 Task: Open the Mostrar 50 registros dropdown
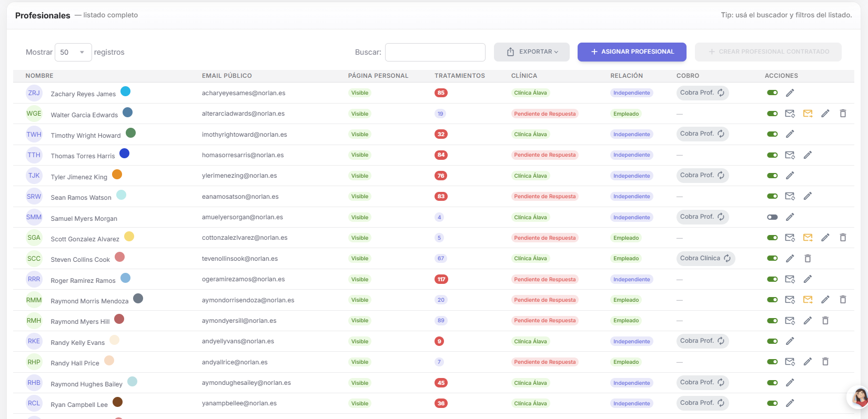click(x=73, y=52)
